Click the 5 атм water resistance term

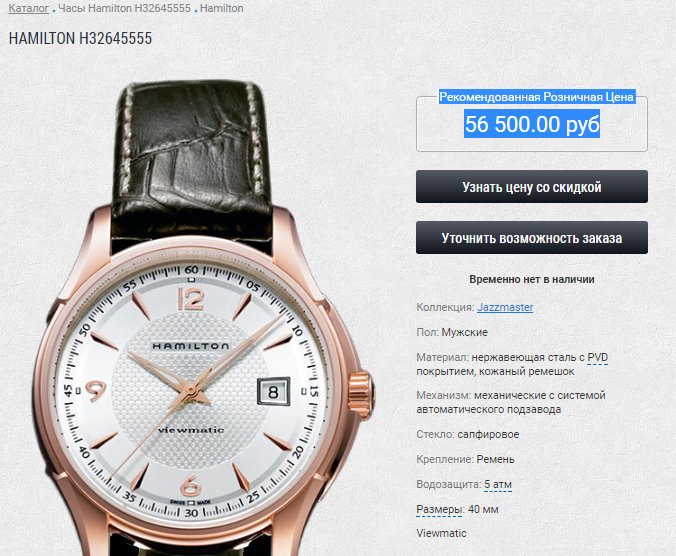click(498, 484)
